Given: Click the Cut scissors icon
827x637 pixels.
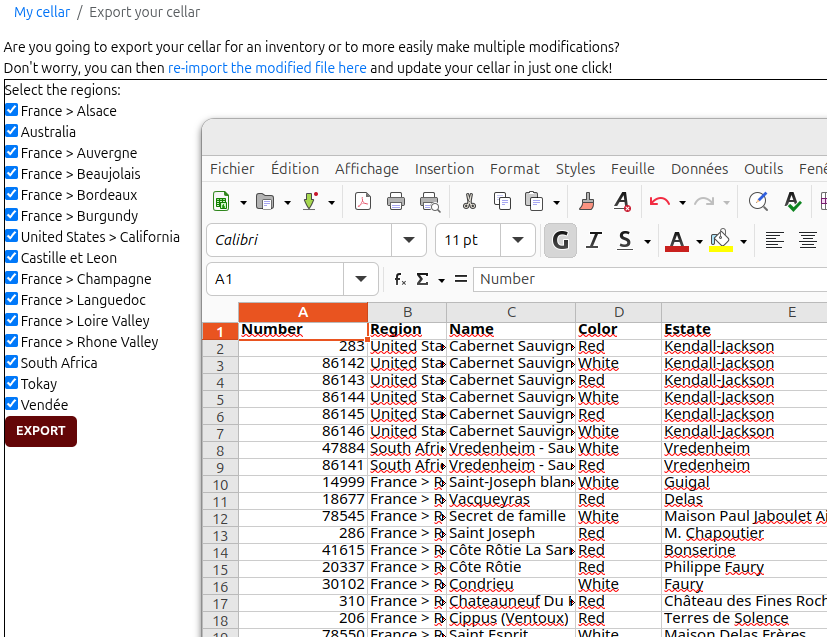Looking at the screenshot, I should [469, 202].
